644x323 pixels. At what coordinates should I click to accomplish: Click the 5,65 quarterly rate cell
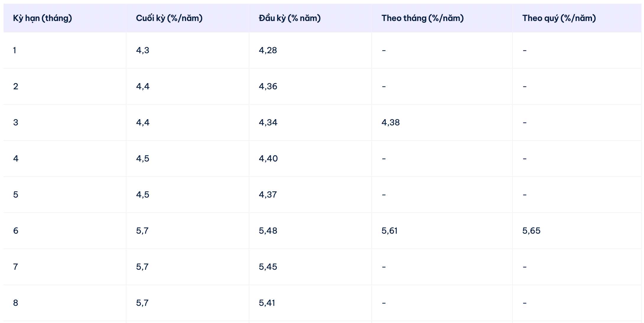pyautogui.click(x=531, y=231)
